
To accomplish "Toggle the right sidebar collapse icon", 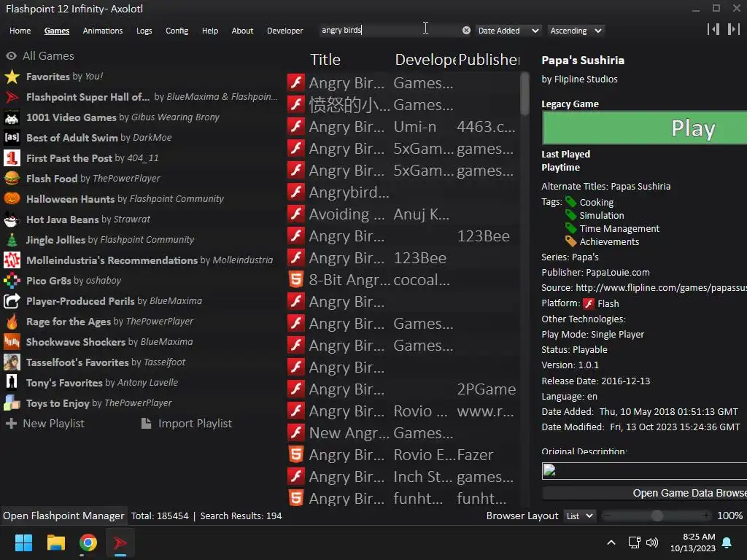I will [734, 29].
